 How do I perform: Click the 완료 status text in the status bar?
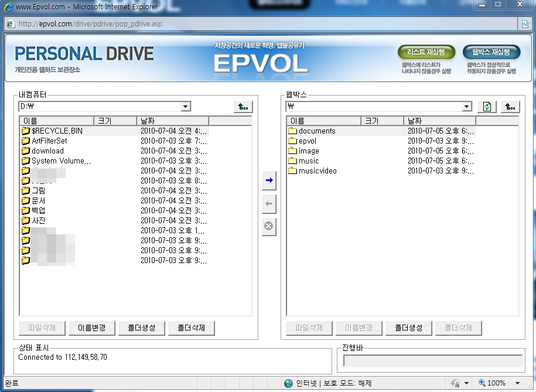12,383
